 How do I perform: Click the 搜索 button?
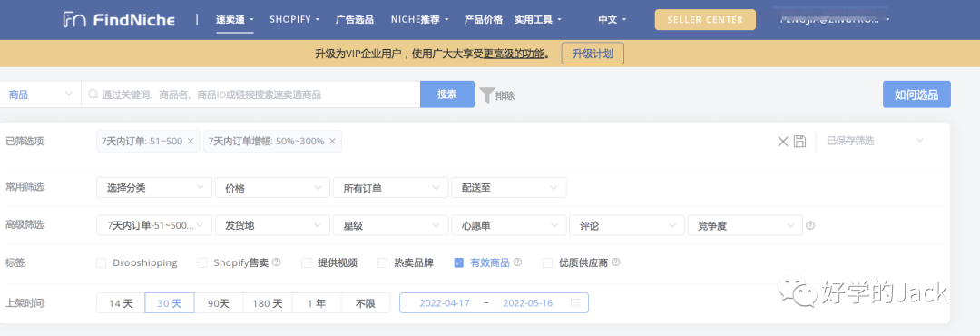(446, 94)
